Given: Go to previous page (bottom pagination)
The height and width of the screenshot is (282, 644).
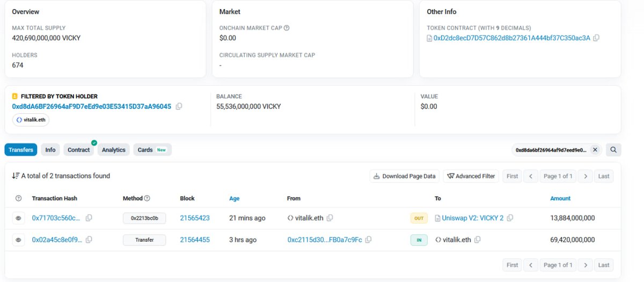Looking at the screenshot, I should [531, 265].
